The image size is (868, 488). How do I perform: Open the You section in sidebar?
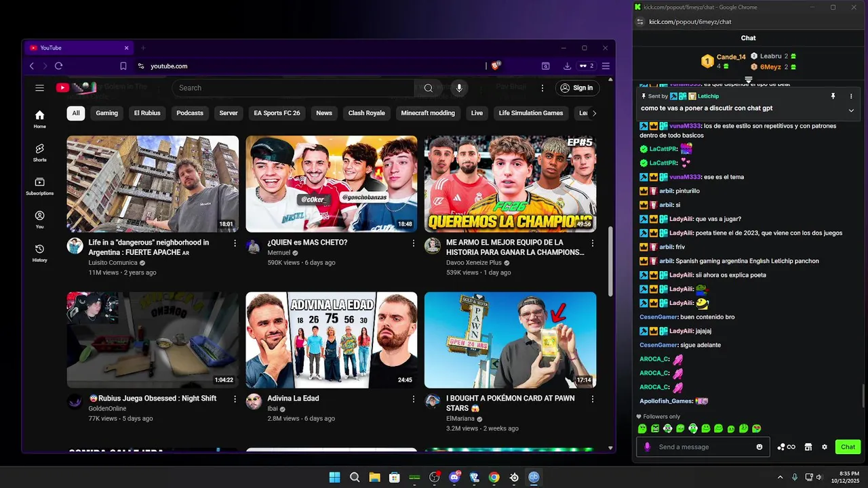point(40,219)
